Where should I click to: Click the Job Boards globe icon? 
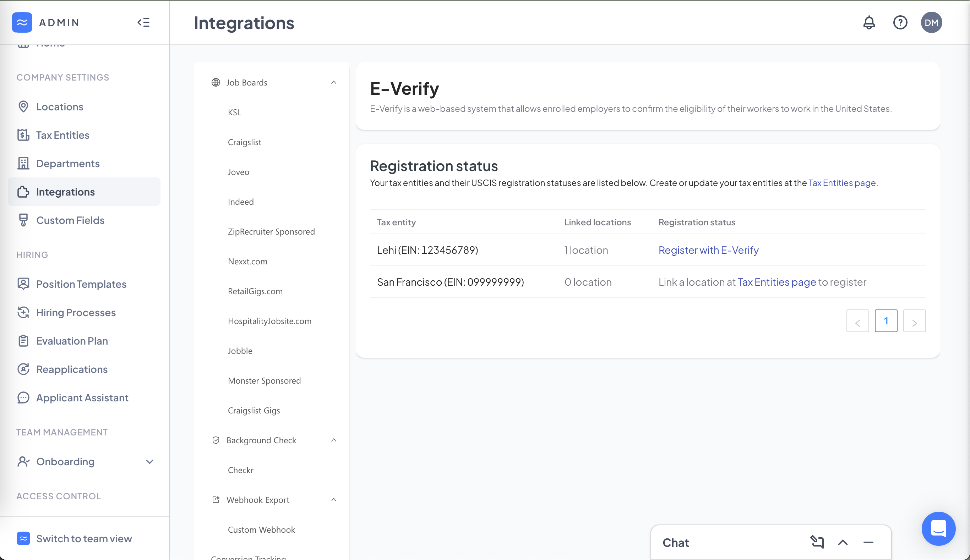216,82
